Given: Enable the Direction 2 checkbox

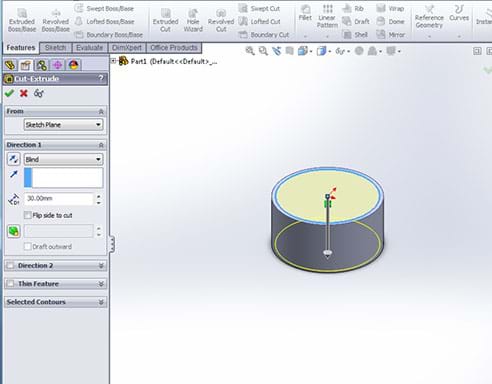Looking at the screenshot, I should (x=11, y=266).
